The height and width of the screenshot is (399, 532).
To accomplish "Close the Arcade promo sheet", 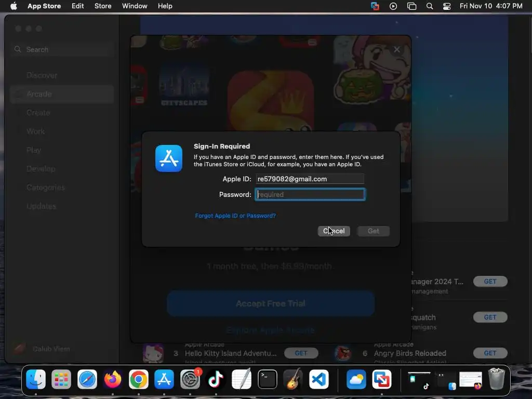I will pos(396,49).
